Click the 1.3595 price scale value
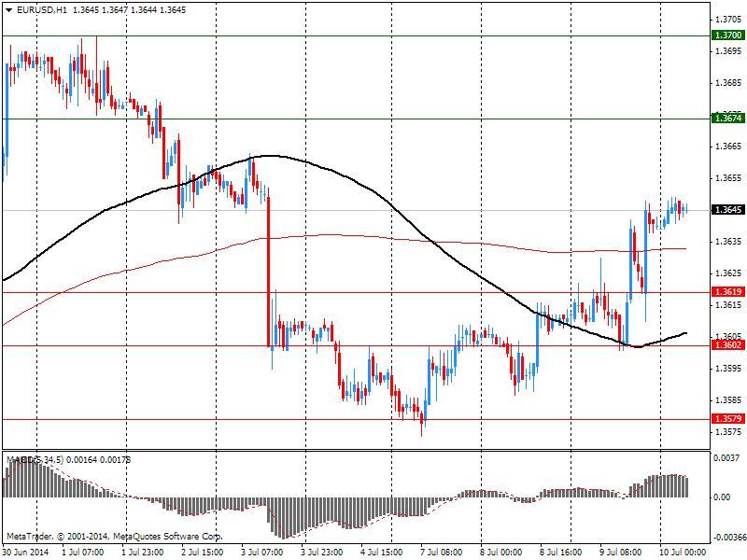This screenshot has width=747, height=560. (728, 369)
